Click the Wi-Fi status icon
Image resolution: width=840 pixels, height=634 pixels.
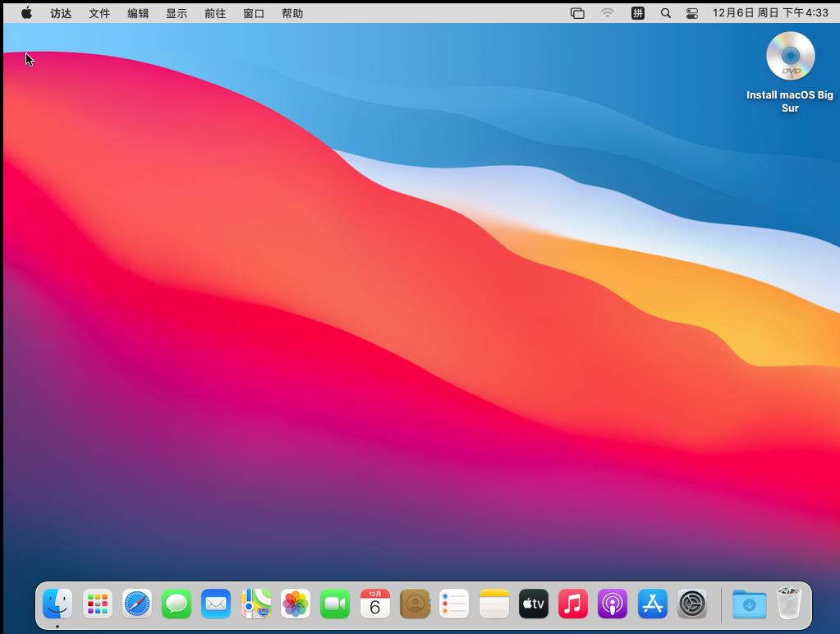coord(608,13)
